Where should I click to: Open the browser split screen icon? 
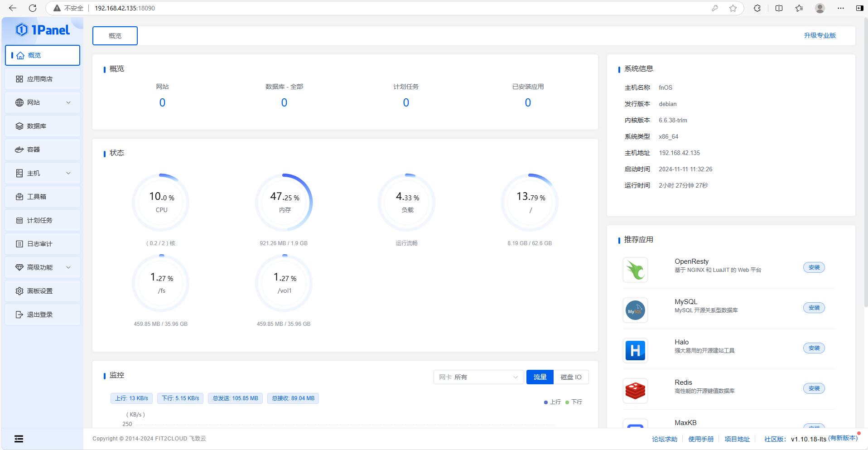click(779, 8)
